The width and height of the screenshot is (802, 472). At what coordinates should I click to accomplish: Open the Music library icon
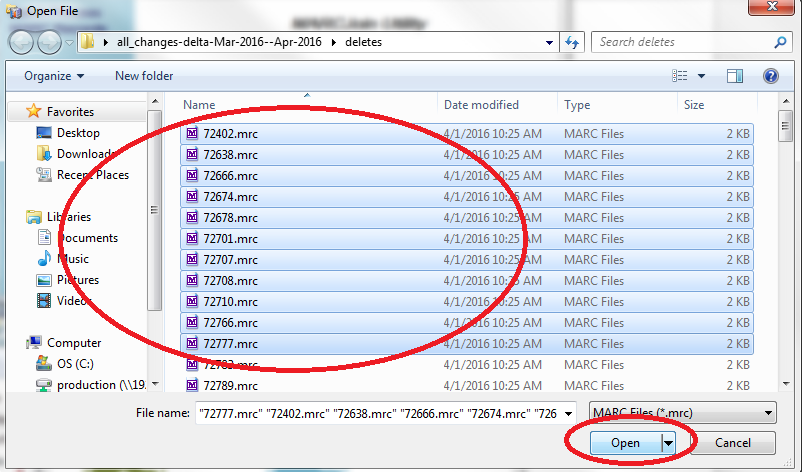tap(44, 259)
